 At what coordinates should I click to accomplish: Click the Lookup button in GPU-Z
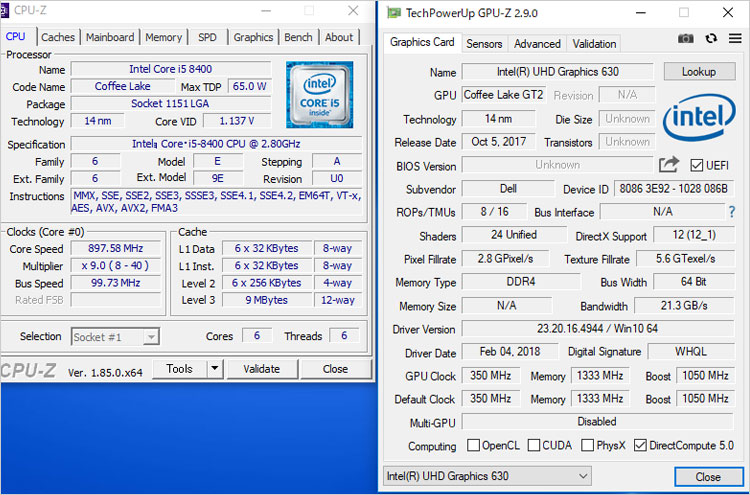pos(699,72)
